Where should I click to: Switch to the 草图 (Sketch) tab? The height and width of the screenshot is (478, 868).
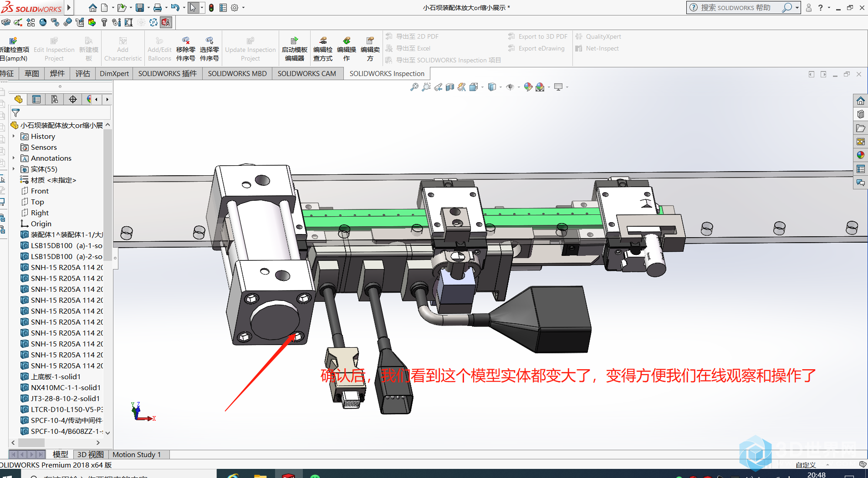point(32,73)
